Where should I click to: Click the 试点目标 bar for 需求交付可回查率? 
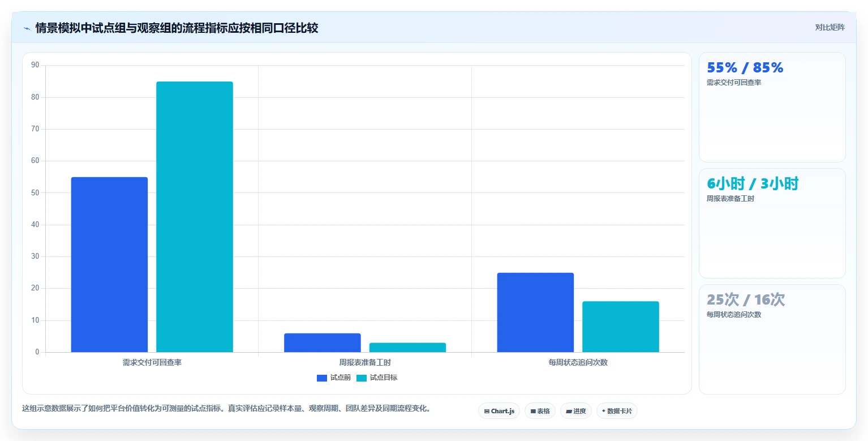click(195, 217)
